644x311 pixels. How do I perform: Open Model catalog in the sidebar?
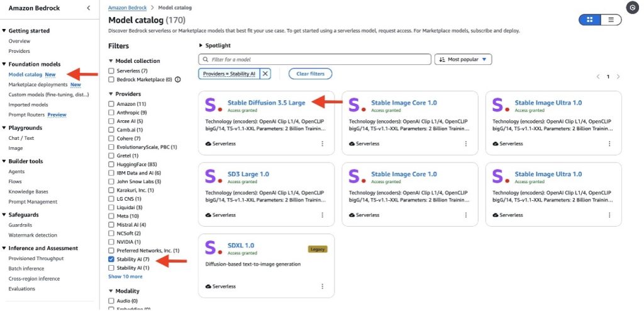click(25, 74)
